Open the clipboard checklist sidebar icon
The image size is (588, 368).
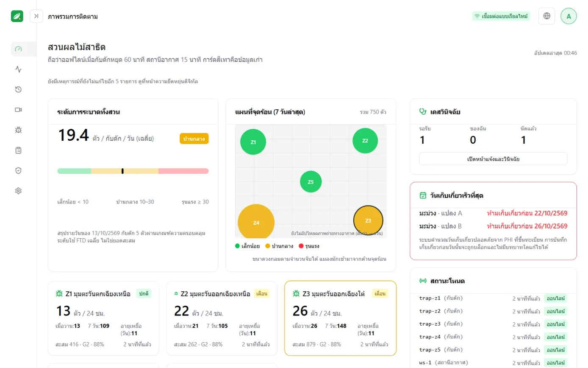click(x=18, y=150)
